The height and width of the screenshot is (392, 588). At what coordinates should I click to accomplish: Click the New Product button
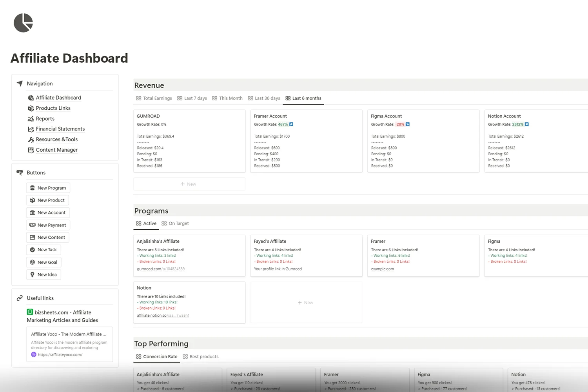coord(47,200)
